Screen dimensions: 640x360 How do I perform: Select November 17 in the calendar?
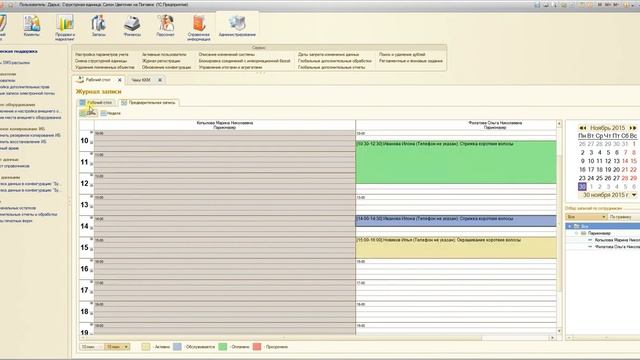pyautogui.click(x=591, y=169)
